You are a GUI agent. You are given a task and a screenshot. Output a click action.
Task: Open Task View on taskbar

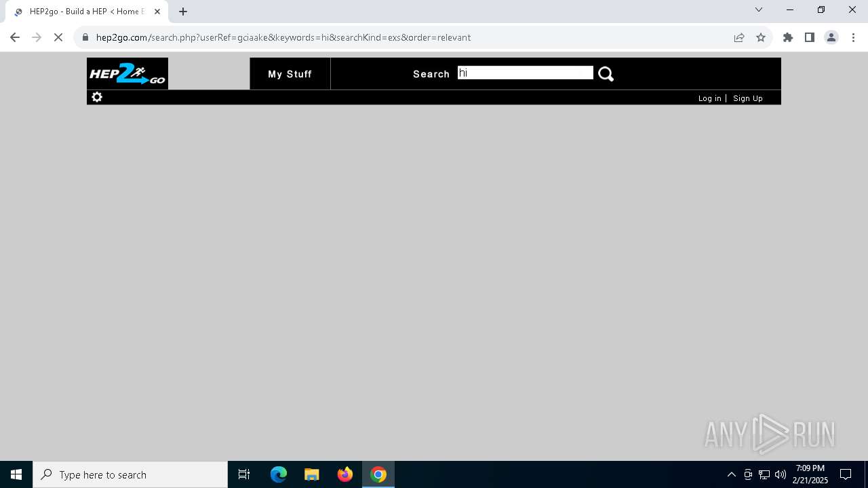click(244, 474)
